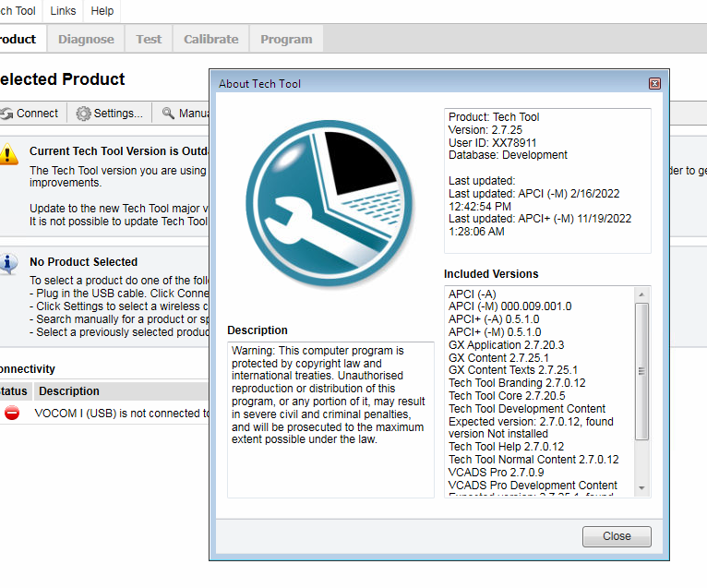Select 'GX Content Texts 2.7.25.1' entry
The height and width of the screenshot is (588, 707).
512,370
